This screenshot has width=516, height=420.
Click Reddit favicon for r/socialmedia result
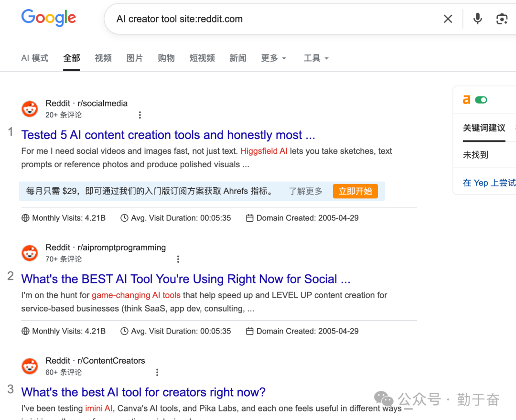click(x=30, y=109)
